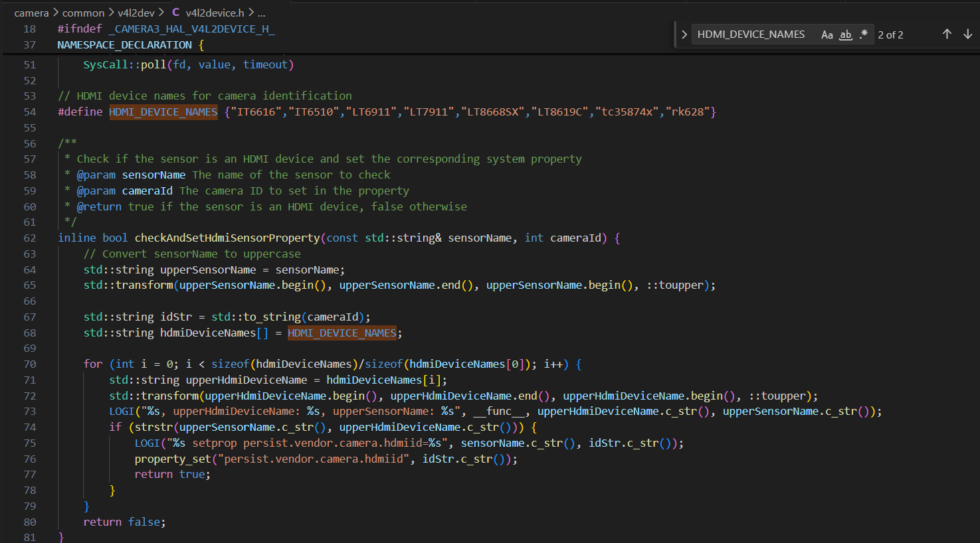Click highlighted HDMI_DEVICE_NAMES on line 68

coord(342,333)
